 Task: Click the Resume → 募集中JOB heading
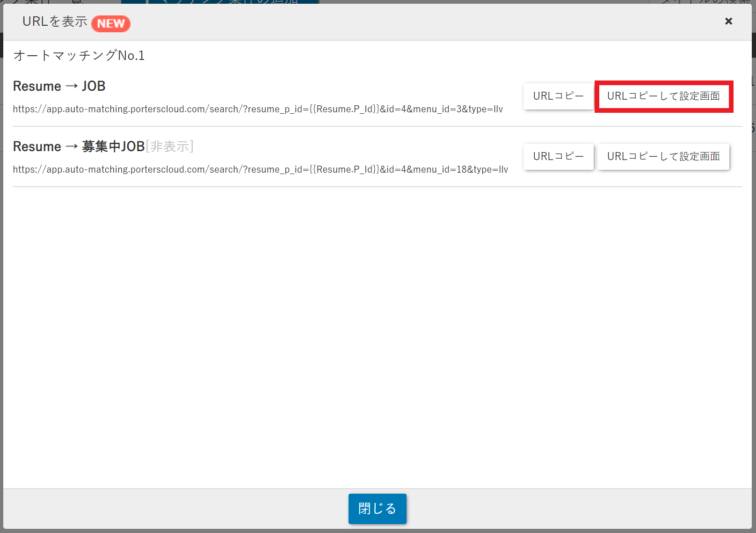click(x=79, y=146)
